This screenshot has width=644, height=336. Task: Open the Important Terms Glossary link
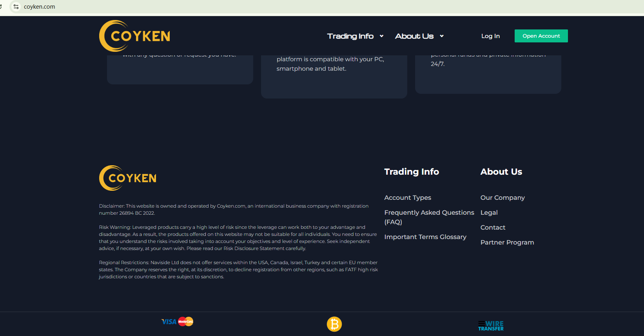(x=425, y=237)
